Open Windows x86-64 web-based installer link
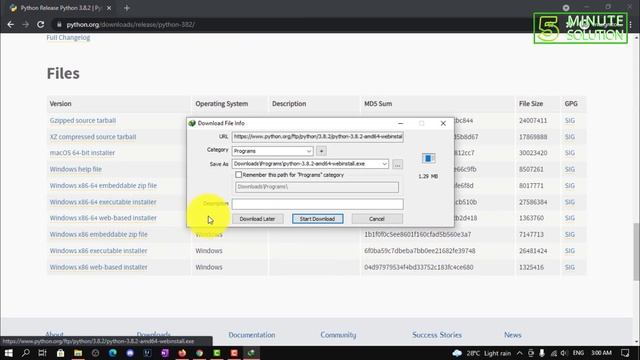Image resolution: width=640 pixels, height=360 pixels. [x=103, y=218]
